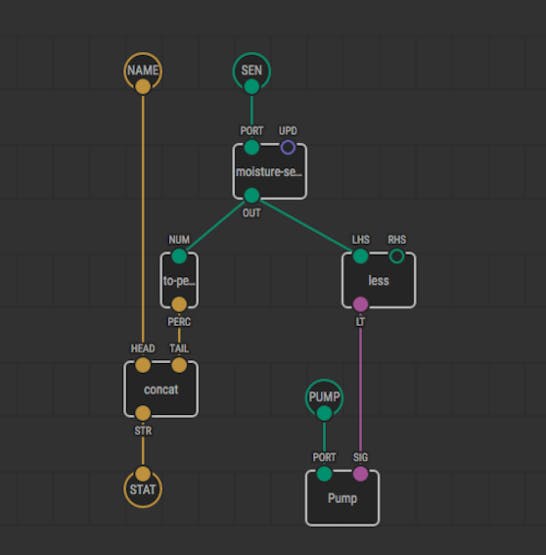This screenshot has height=555, width=546.
Task: Click the OUT pin of moisture-sensor node
Action: [x=252, y=195]
